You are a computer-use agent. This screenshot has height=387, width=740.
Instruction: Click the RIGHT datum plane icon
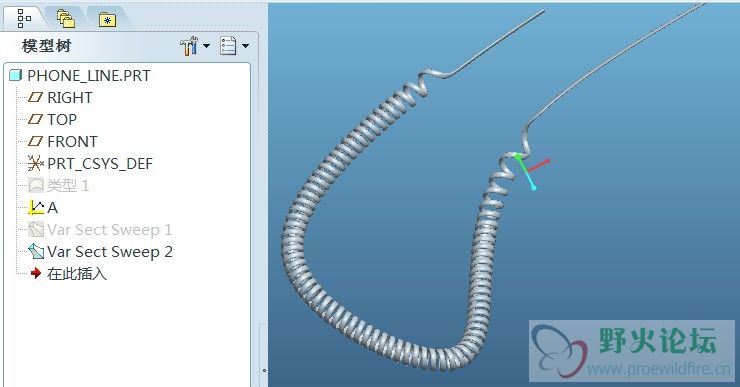coord(35,97)
